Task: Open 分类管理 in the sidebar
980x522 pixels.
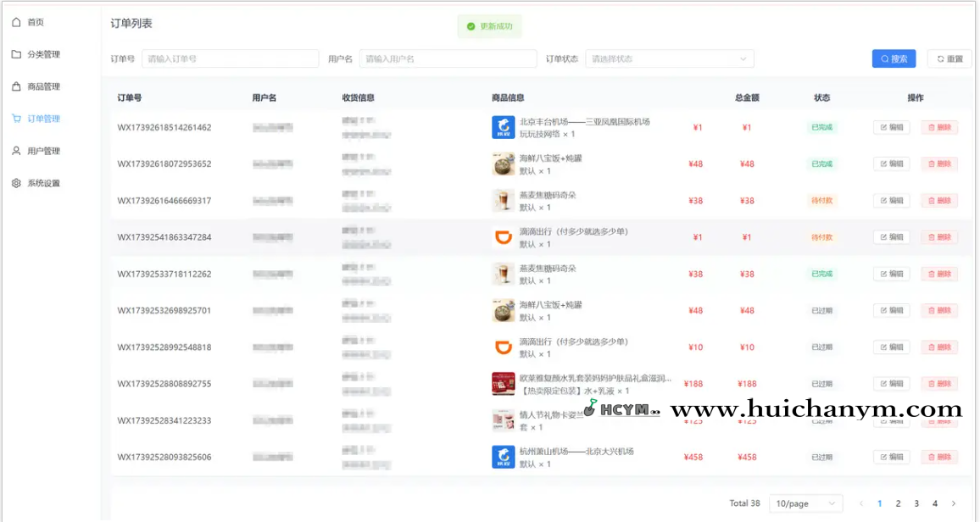Action: coord(36,54)
